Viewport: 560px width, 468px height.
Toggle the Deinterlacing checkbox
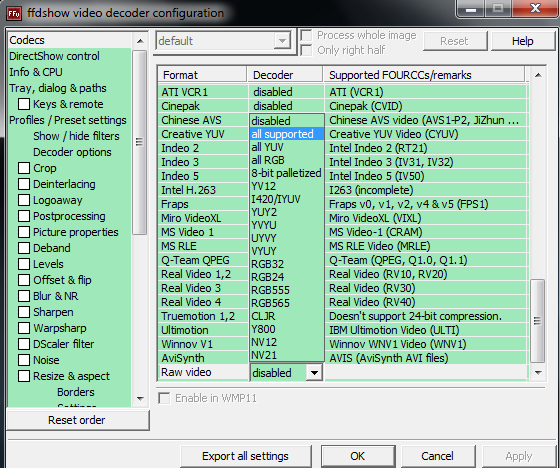pyautogui.click(x=24, y=184)
